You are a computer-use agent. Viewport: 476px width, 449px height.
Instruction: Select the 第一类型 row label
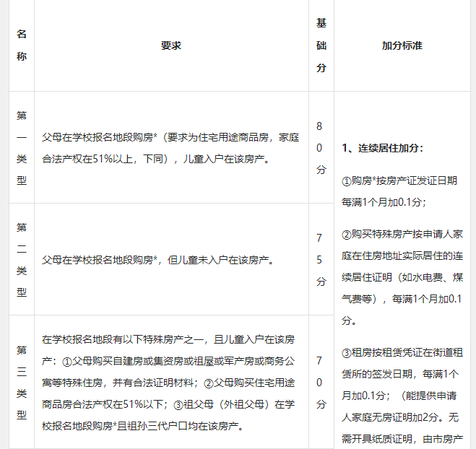click(x=22, y=147)
